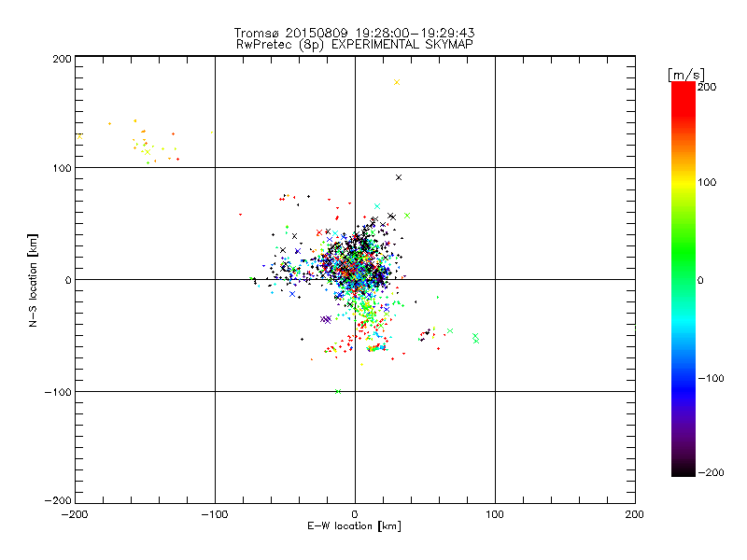Viewport: 747px width, 560px height.
Task: Click the x-axis tick label "0"
Action: pyautogui.click(x=355, y=514)
